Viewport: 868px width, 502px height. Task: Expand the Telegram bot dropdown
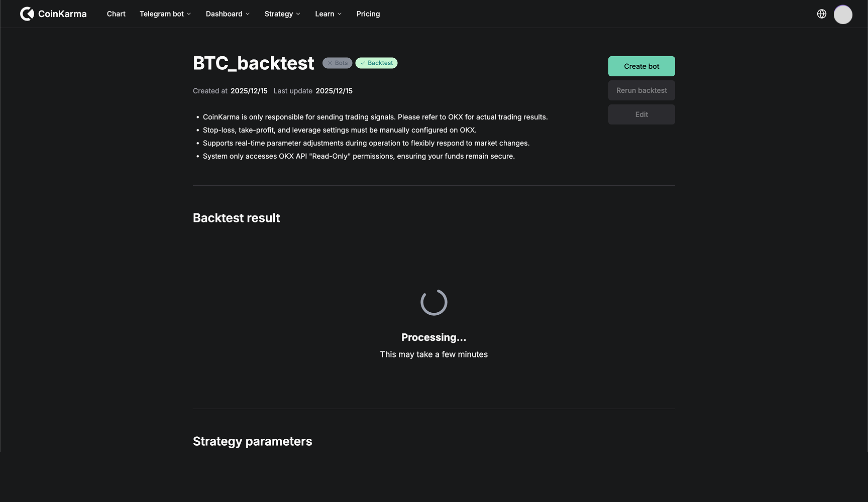165,14
